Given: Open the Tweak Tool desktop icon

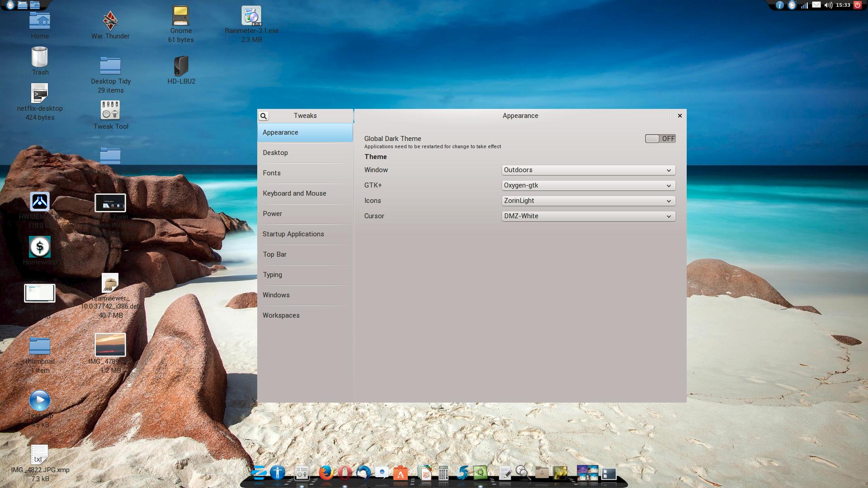Looking at the screenshot, I should pyautogui.click(x=110, y=110).
